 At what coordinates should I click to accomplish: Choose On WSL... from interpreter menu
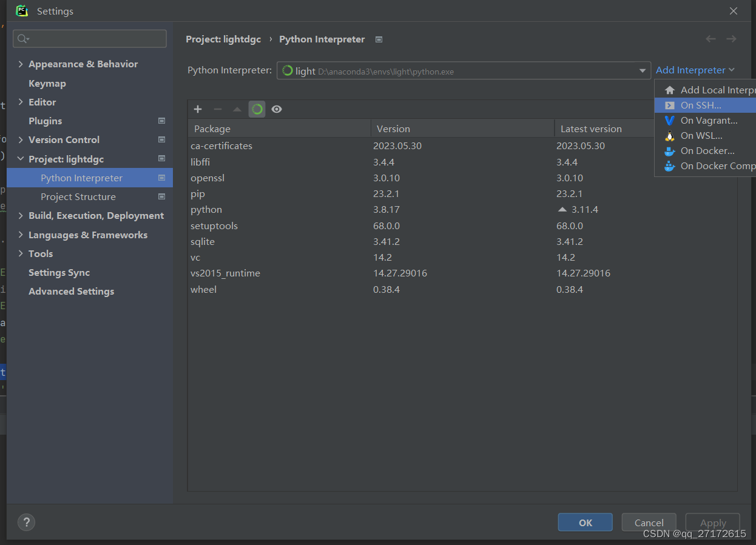point(706,136)
